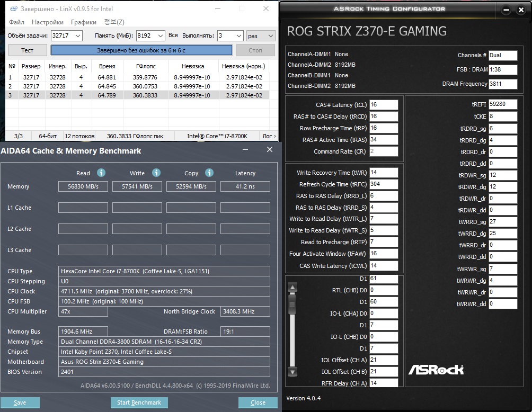Image resolution: width=532 pixels, height=412 pixels.
Task: Open the Графики menu in LinX
Action: coord(84,22)
